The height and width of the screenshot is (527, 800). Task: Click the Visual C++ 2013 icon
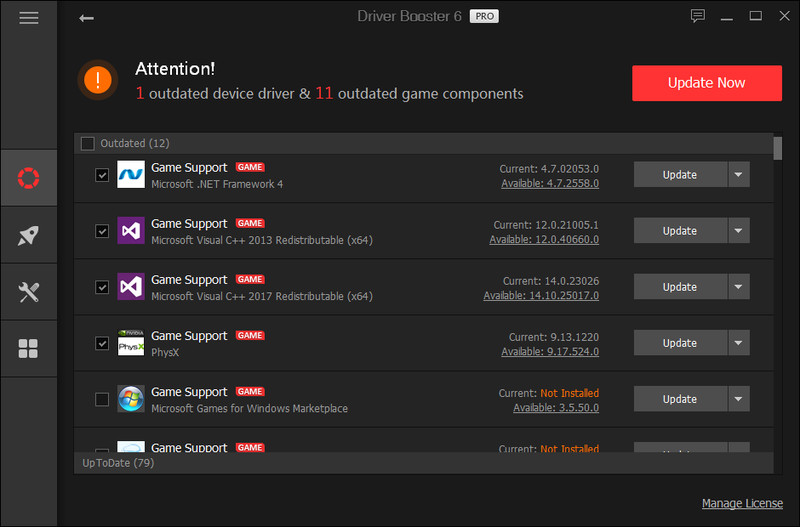point(131,231)
